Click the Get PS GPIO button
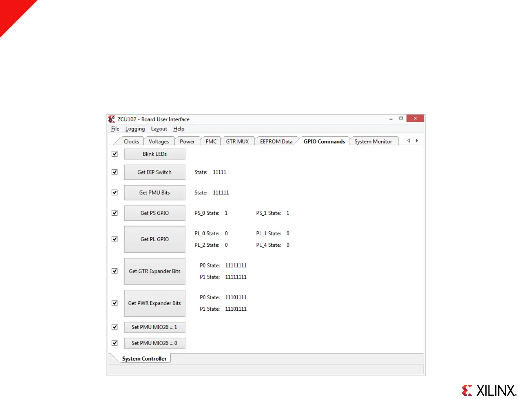The height and width of the screenshot is (399, 532). click(x=154, y=213)
